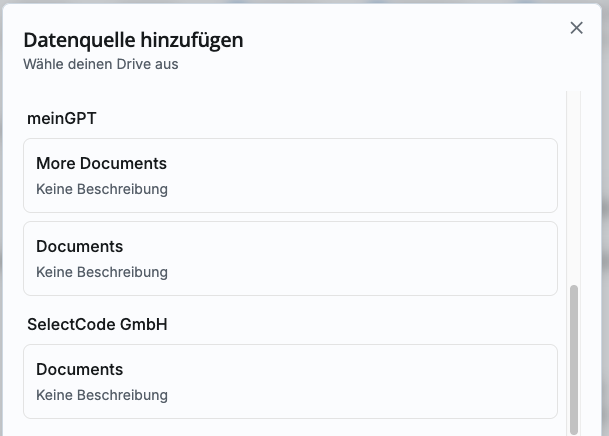The image size is (609, 436).
Task: Click the 'More Documents' title text
Action: 101,163
